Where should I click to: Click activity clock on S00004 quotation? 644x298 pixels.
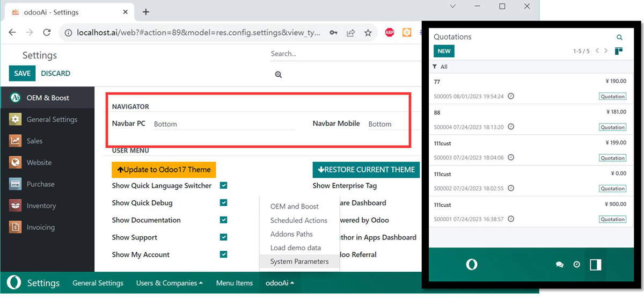pos(511,127)
